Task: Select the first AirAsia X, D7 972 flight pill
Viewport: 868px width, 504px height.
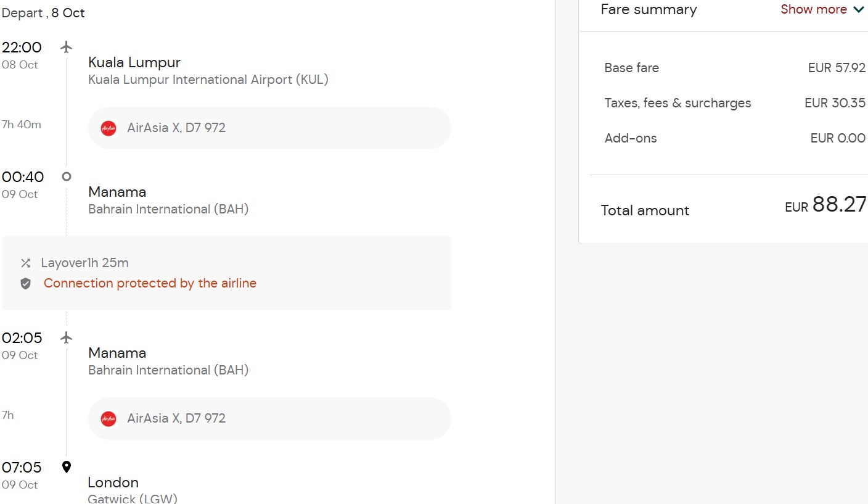Action: tap(269, 128)
